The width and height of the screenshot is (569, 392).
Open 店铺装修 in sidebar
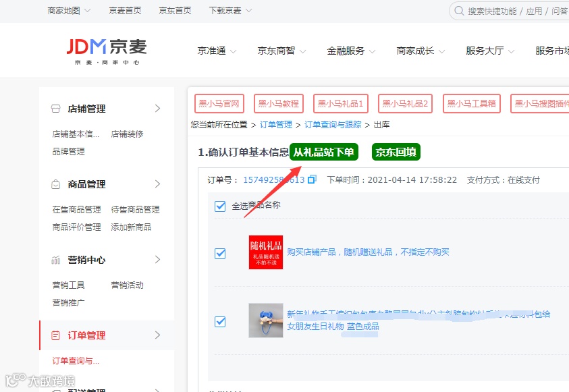[127, 134]
